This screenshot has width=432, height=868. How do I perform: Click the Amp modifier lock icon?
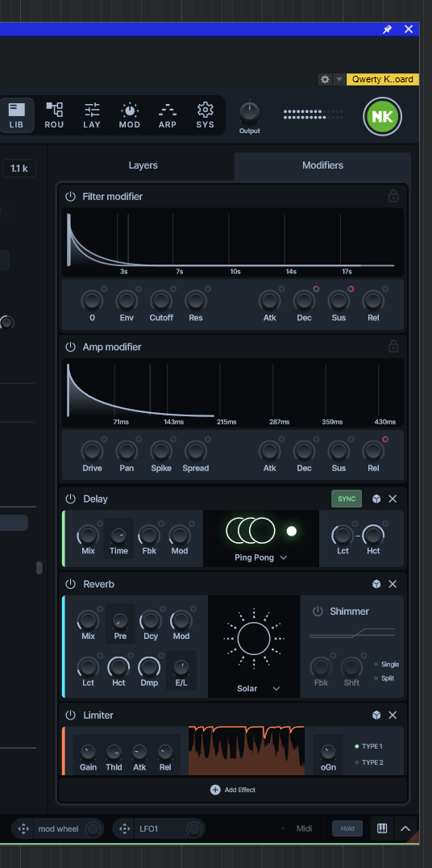point(393,347)
